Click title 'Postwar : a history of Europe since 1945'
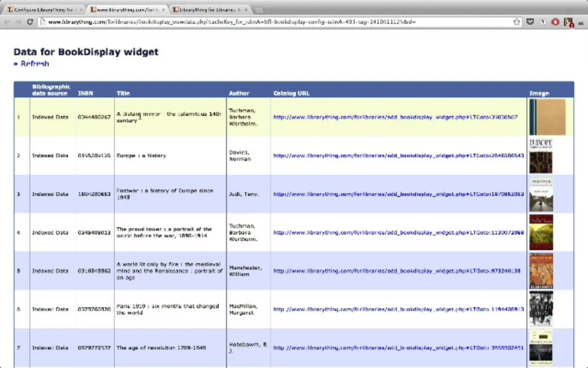Image resolution: width=588 pixels, height=368 pixels. pyautogui.click(x=165, y=194)
